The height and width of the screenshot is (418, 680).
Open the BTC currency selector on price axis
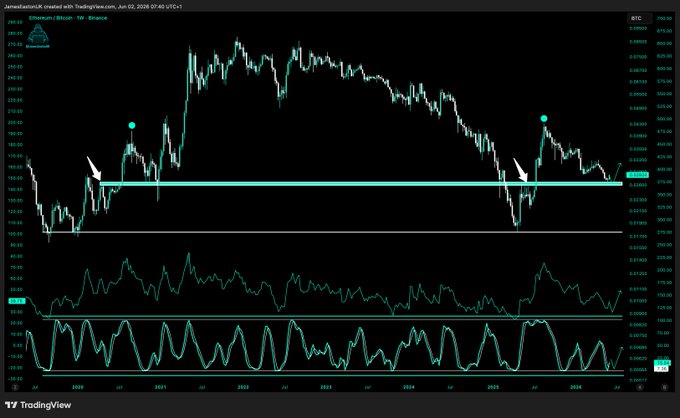[639, 18]
